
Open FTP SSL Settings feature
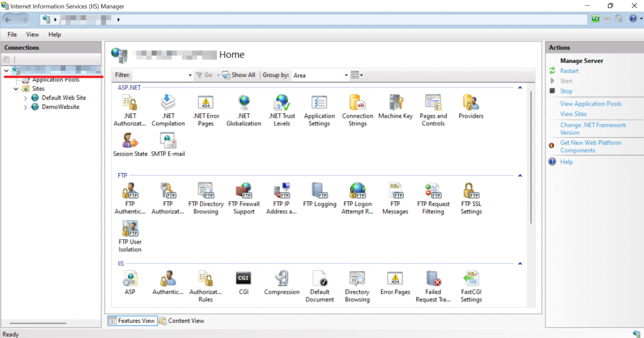(471, 199)
